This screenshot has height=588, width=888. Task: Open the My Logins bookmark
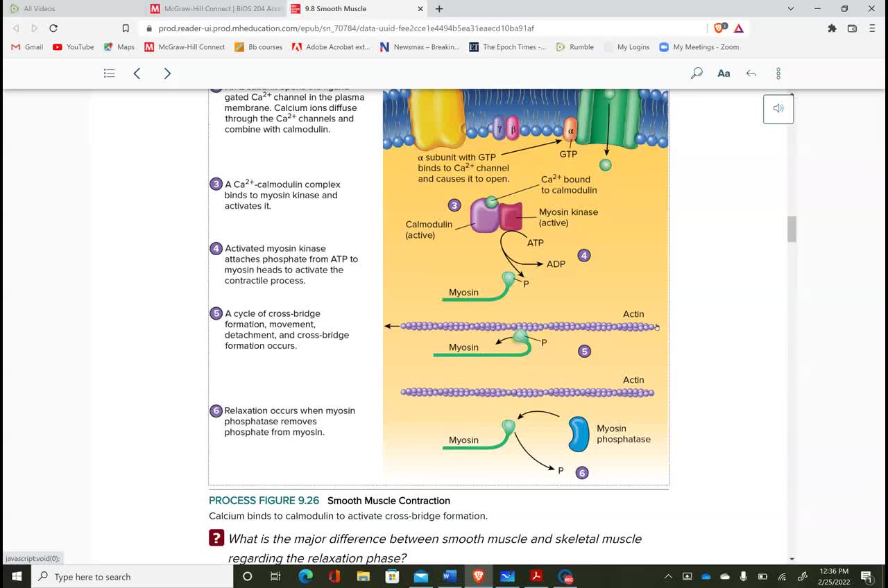click(x=626, y=47)
